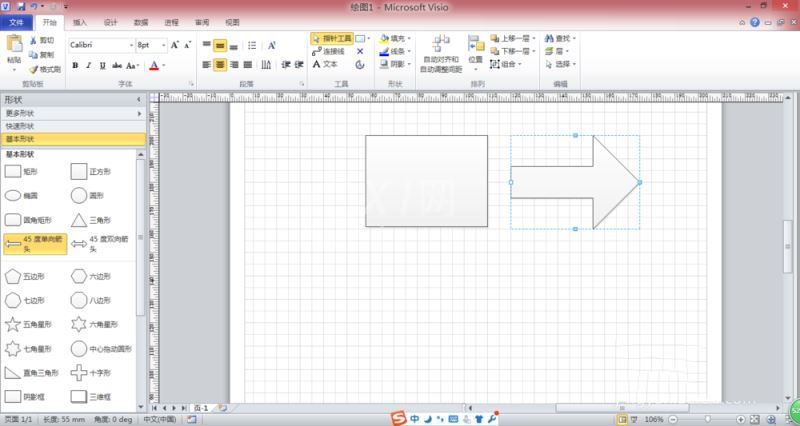Toggle center text alignment
The image size is (800, 426).
(220, 65)
